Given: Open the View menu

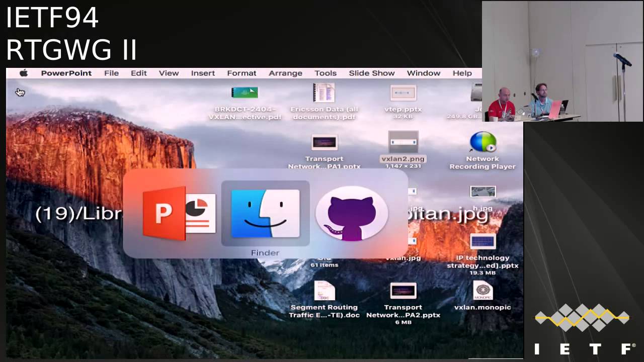Looking at the screenshot, I should (x=169, y=73).
